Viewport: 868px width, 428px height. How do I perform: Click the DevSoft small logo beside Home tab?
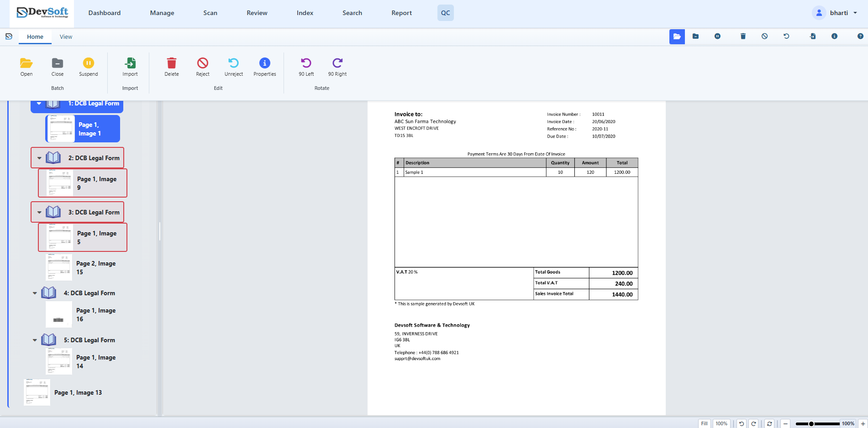click(x=9, y=37)
